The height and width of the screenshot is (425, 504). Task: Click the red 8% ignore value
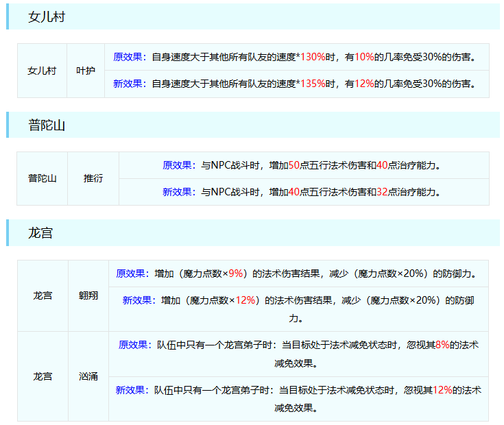pyautogui.click(x=442, y=345)
